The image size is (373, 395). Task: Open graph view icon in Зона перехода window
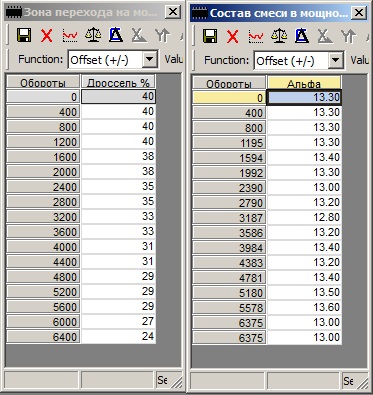[x=70, y=35]
